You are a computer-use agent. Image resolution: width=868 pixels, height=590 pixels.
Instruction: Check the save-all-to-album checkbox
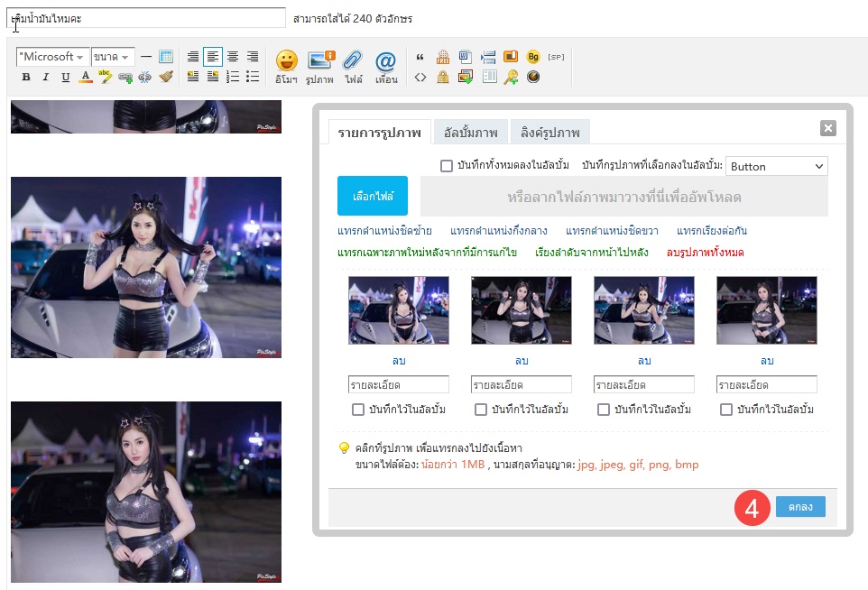(x=446, y=166)
